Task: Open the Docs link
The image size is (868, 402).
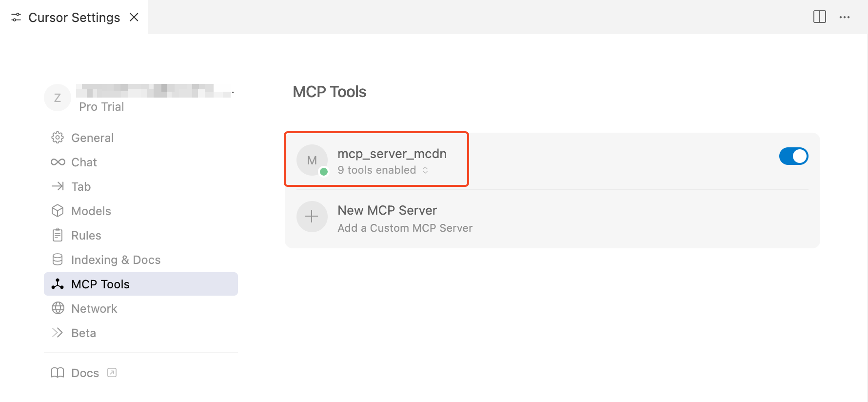Action: point(85,373)
